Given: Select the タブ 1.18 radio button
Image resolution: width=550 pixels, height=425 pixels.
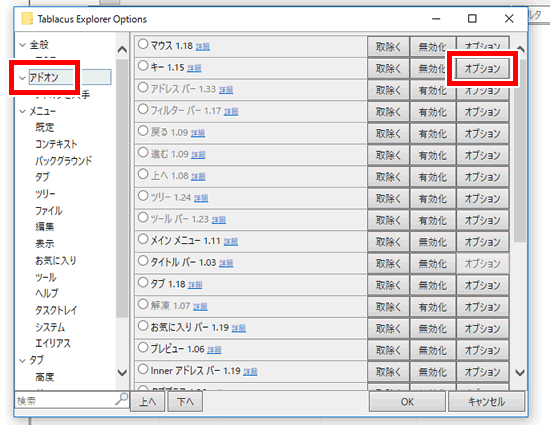Looking at the screenshot, I should click(143, 283).
